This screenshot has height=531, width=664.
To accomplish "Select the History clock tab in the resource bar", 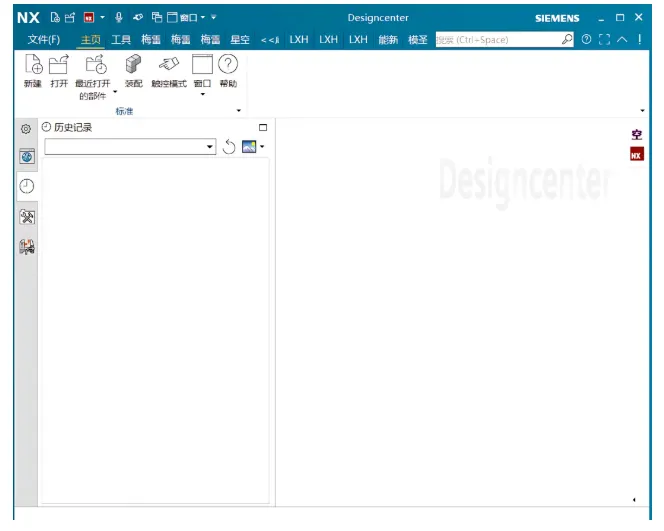I will (x=27, y=186).
